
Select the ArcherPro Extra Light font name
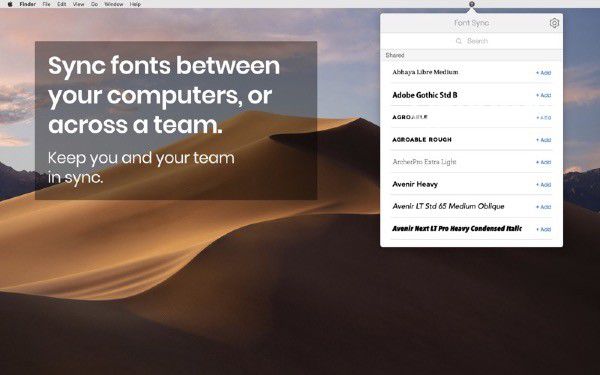(424, 162)
